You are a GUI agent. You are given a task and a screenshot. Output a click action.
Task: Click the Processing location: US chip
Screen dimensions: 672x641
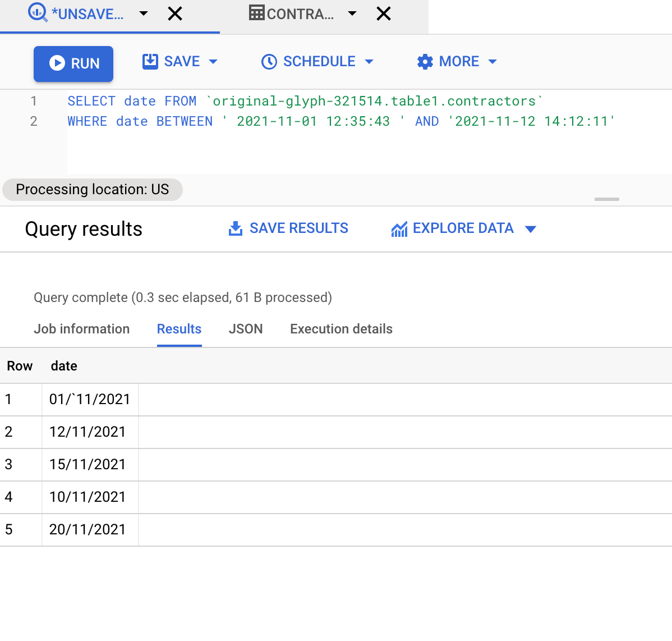coord(93,190)
